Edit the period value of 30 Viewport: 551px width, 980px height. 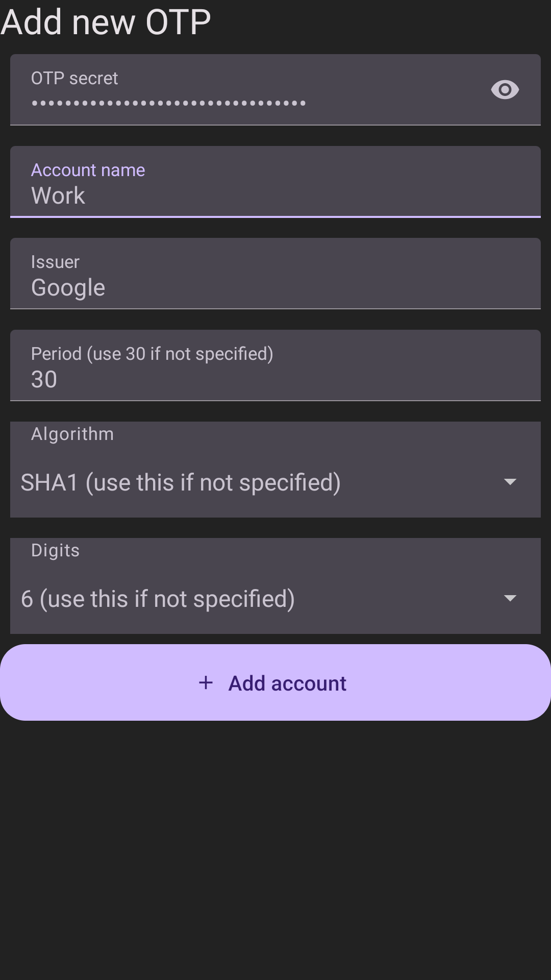point(44,379)
